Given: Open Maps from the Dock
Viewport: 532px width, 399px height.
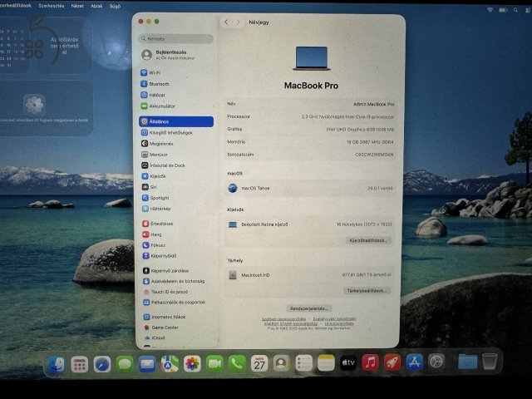Looking at the screenshot, I should (170, 364).
